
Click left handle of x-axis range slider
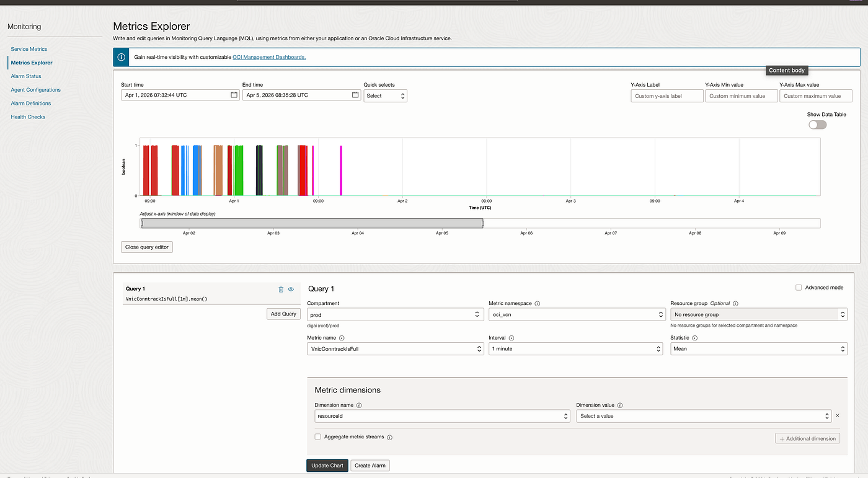point(142,223)
